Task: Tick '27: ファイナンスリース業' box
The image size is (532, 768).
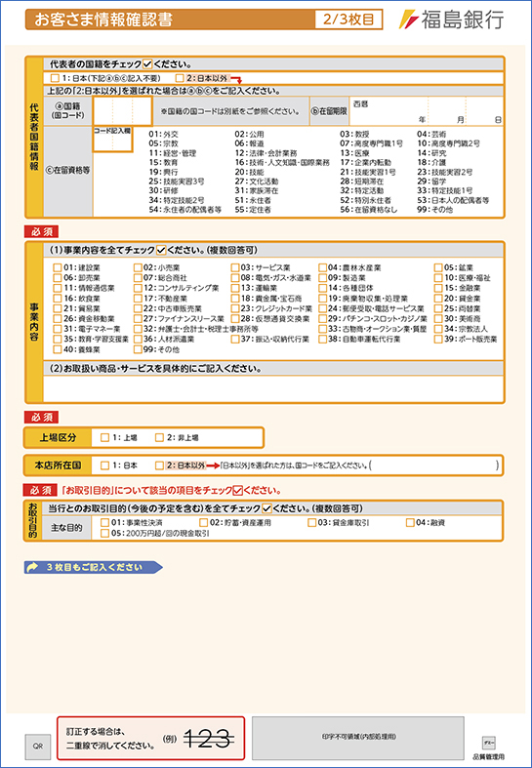Action: tap(138, 319)
